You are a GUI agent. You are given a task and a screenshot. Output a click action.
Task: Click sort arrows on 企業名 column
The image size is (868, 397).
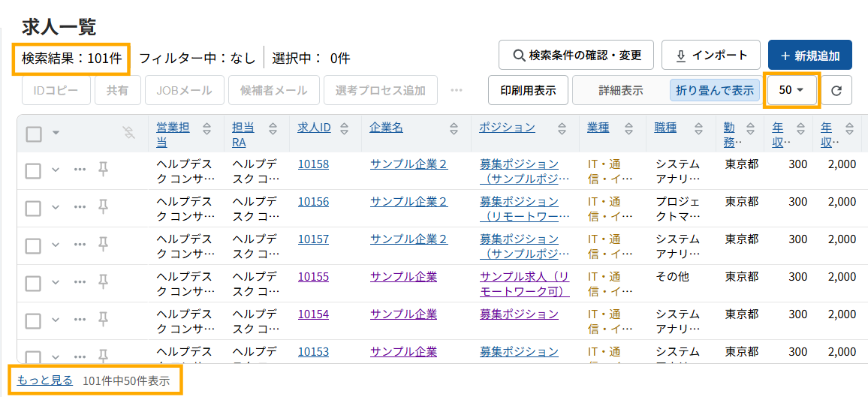[x=454, y=128]
